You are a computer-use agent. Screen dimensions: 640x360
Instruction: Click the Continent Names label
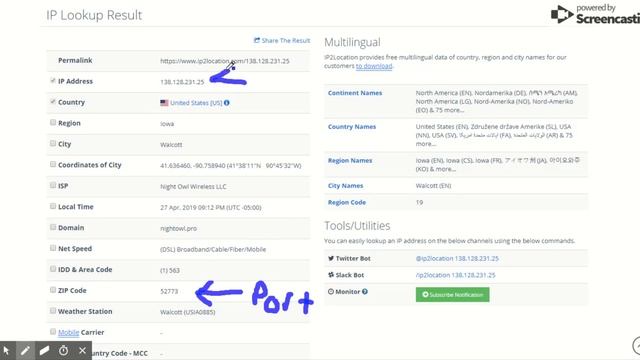pyautogui.click(x=355, y=93)
